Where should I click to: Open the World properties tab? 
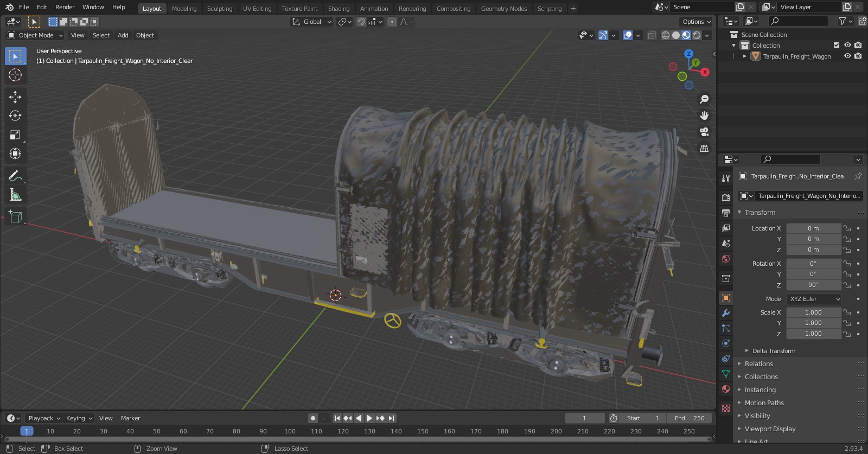coord(726,258)
